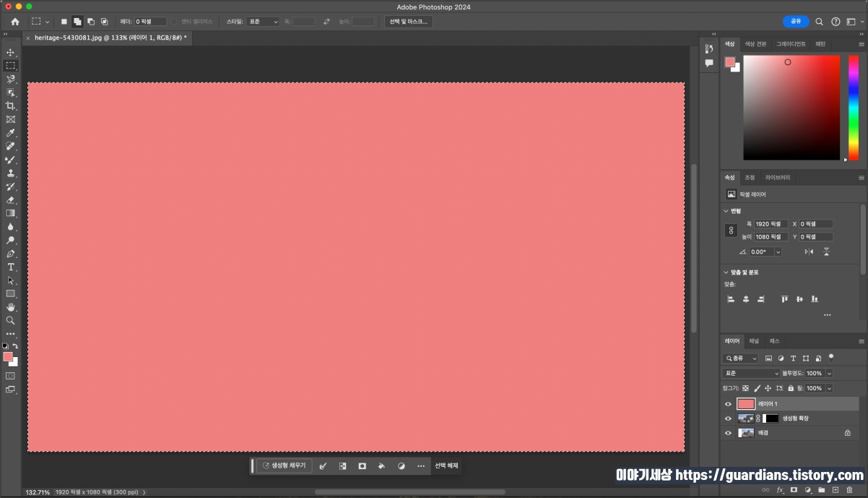The width and height of the screenshot is (868, 498).
Task: Switch to the 채널 tab
Action: coord(754,341)
